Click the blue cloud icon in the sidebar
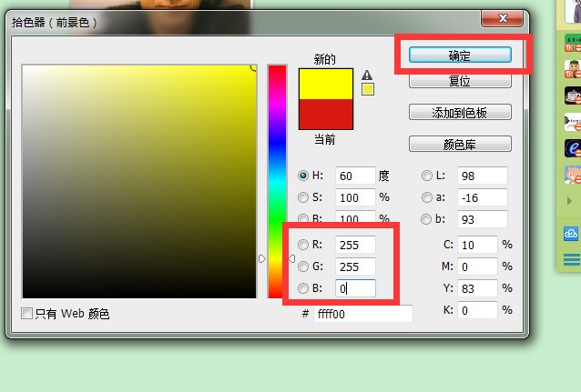This screenshot has width=581, height=392. (571, 234)
